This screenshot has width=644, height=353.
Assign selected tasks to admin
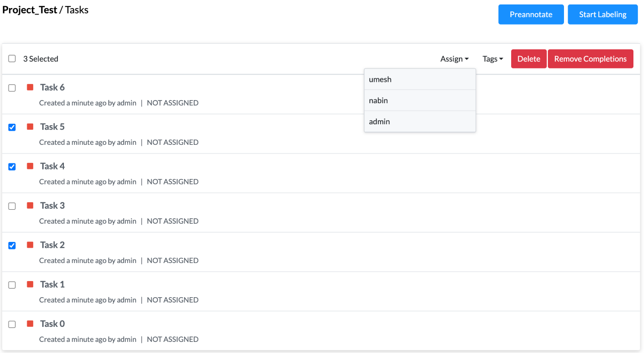(420, 122)
